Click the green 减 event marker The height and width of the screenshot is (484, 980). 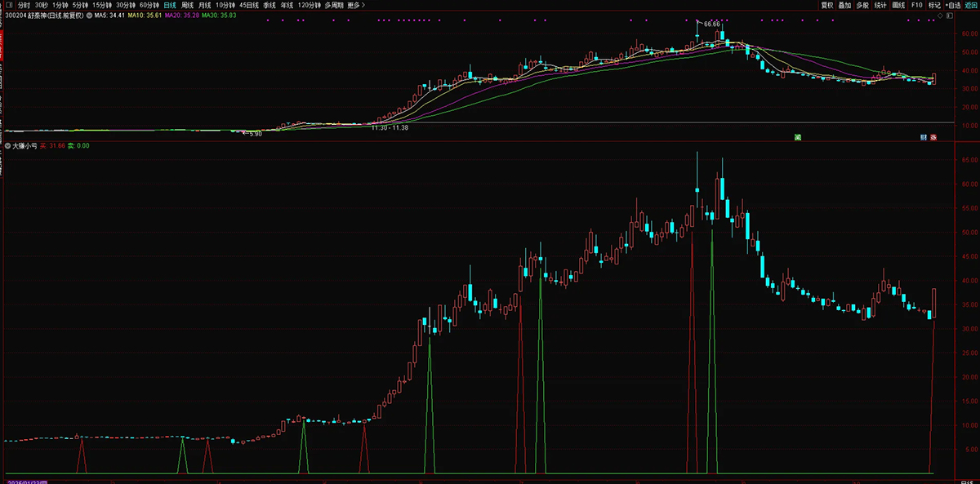tap(796, 136)
